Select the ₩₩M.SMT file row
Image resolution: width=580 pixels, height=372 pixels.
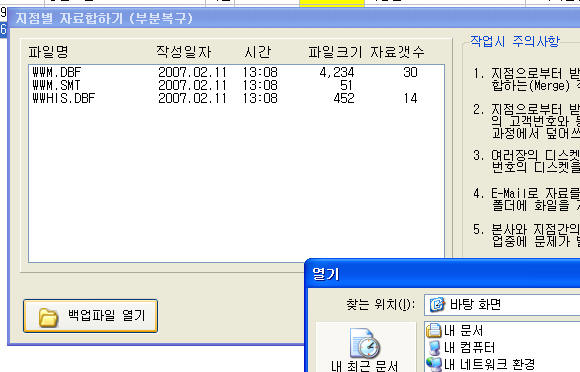(236, 85)
